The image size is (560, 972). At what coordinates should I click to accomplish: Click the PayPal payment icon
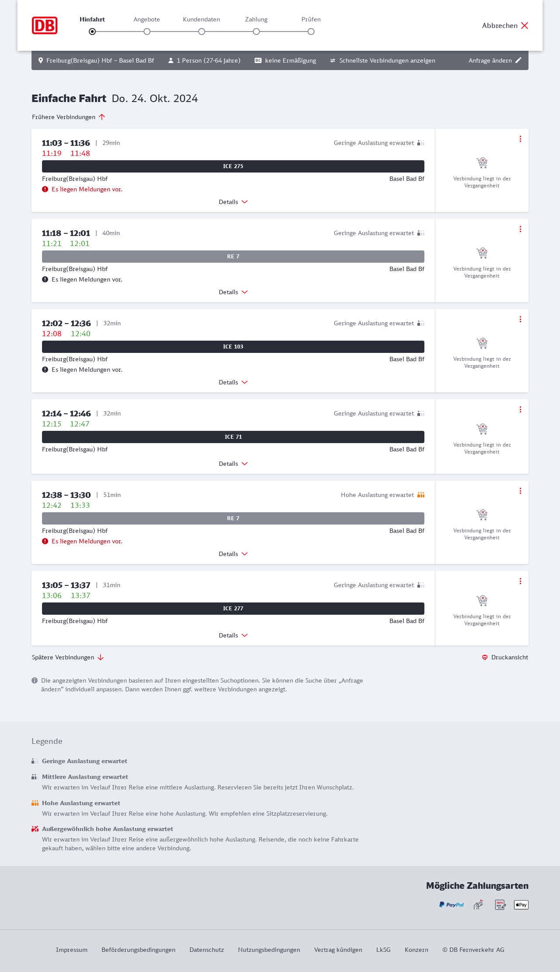pyautogui.click(x=451, y=905)
